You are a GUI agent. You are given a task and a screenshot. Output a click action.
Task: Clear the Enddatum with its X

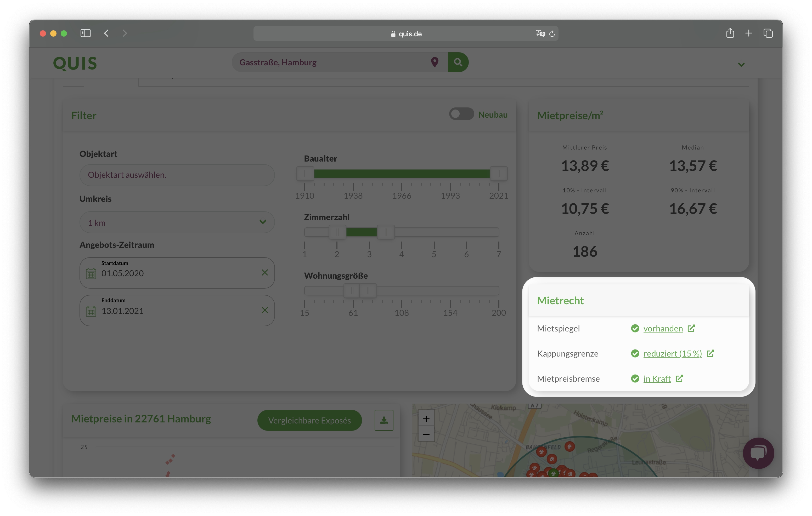tap(265, 310)
